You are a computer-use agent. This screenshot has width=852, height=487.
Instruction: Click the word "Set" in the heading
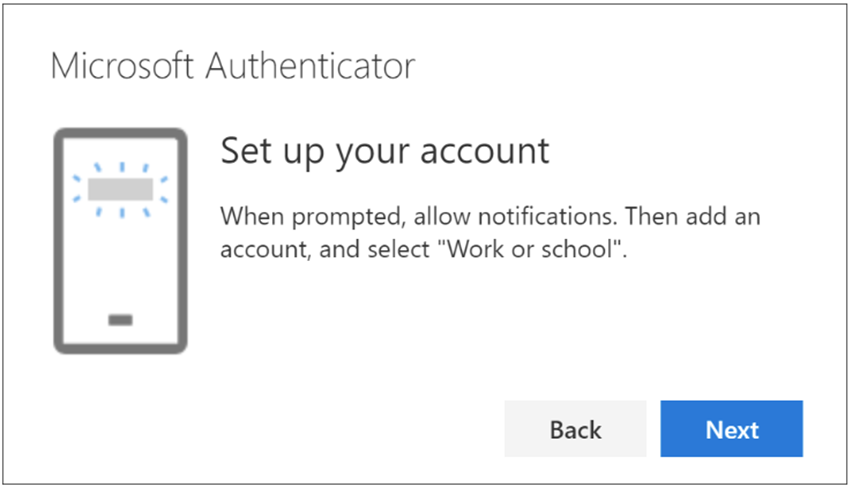pos(241,151)
